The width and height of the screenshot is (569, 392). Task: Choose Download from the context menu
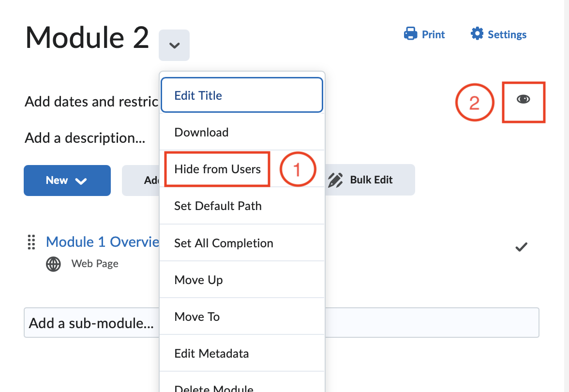(201, 132)
